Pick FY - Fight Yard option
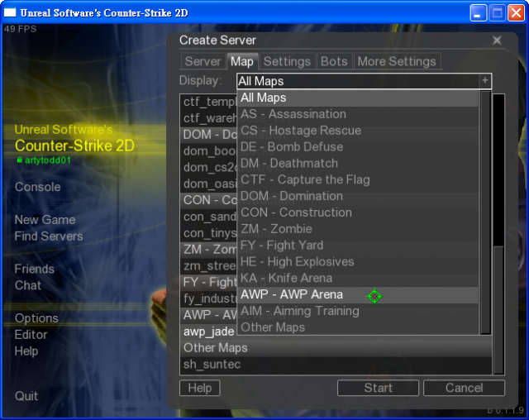Image resolution: width=529 pixels, height=420 pixels. (x=358, y=246)
